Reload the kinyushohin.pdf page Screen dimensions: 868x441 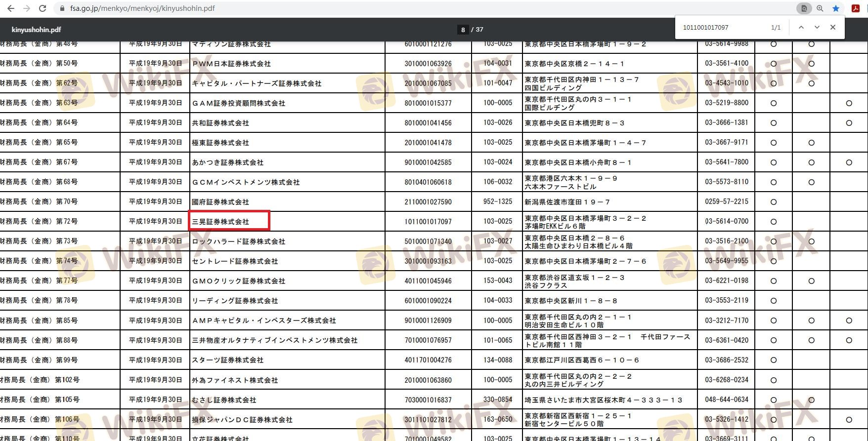[x=43, y=8]
